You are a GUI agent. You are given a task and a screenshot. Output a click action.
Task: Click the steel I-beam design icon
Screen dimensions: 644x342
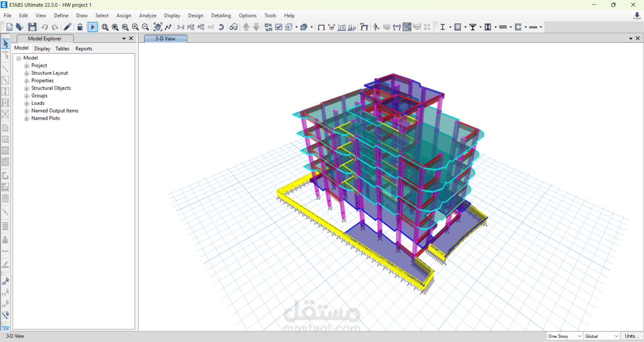[x=443, y=27]
